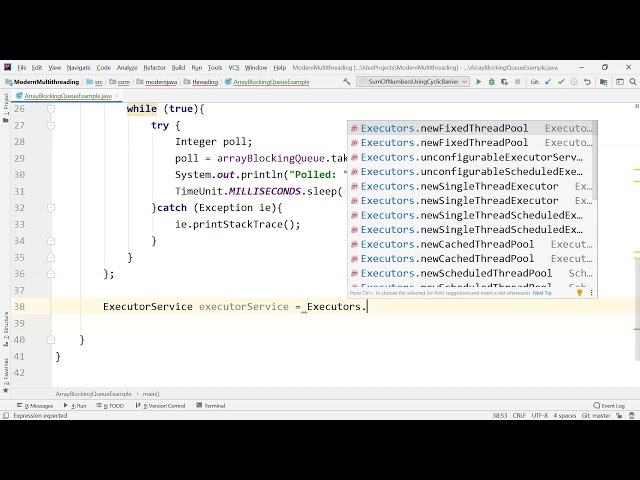This screenshot has width=640, height=480.
Task: Open the Analyze menu
Action: click(x=127, y=67)
